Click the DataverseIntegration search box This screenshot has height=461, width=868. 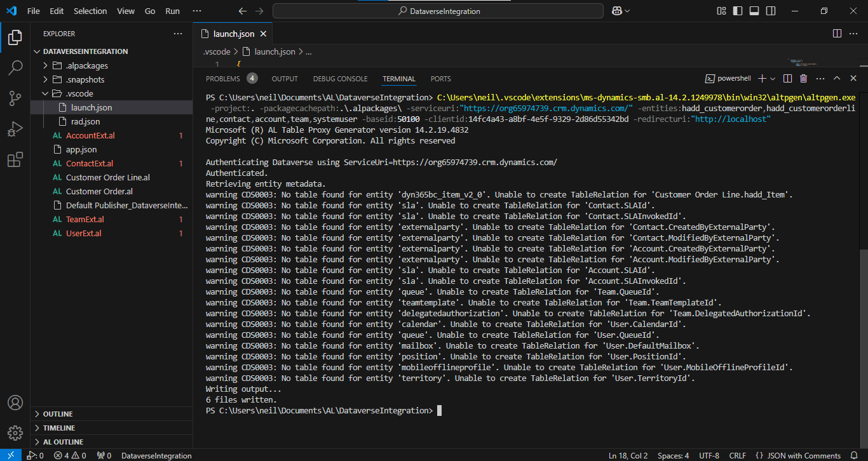coord(438,11)
